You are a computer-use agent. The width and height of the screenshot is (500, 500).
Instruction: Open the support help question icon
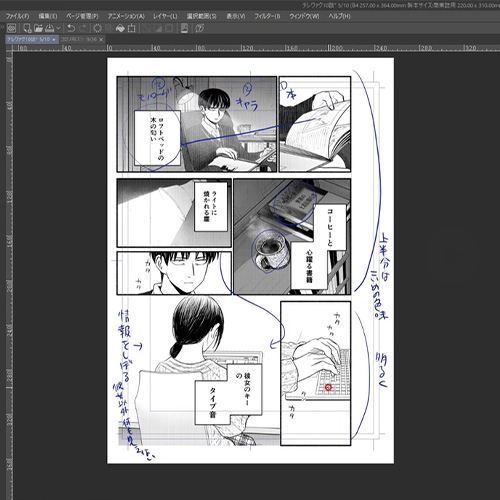pos(200,28)
